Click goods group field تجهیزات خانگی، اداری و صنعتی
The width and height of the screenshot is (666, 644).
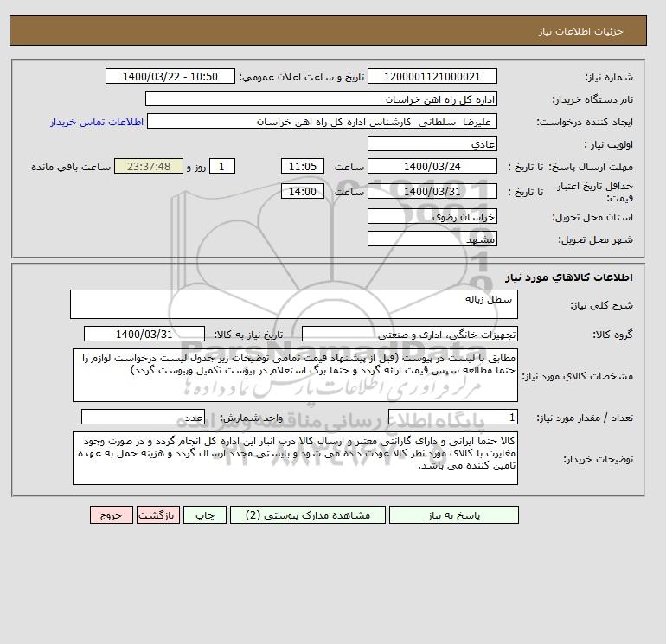point(410,334)
